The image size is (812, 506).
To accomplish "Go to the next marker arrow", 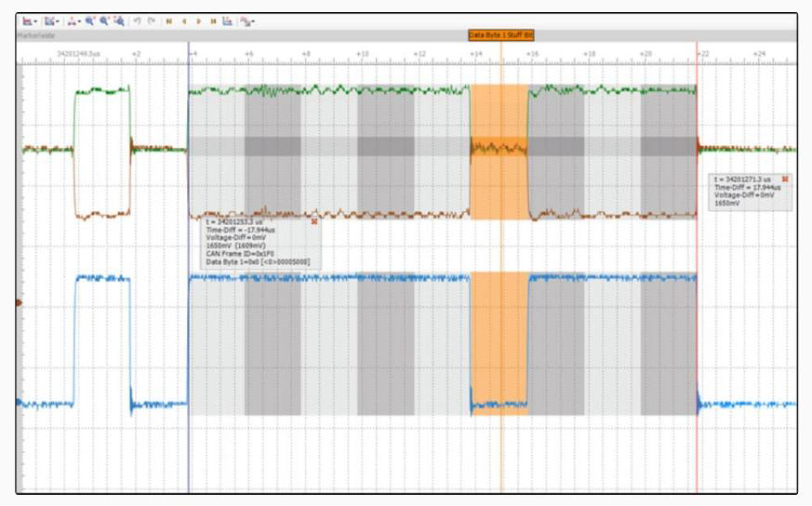I will pyautogui.click(x=198, y=21).
